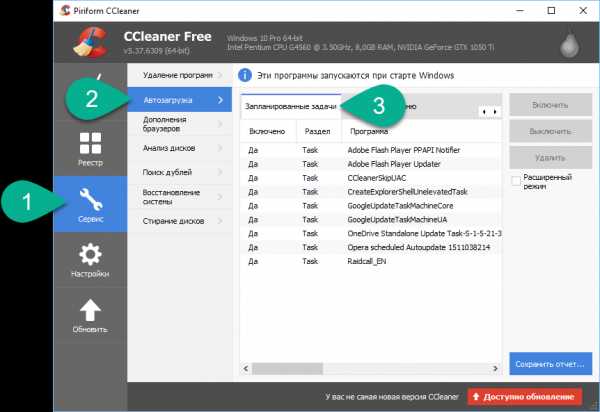600x412 pixels.
Task: Select Adobe Flash Player PPAPI Notifier row
Action: tap(371, 150)
